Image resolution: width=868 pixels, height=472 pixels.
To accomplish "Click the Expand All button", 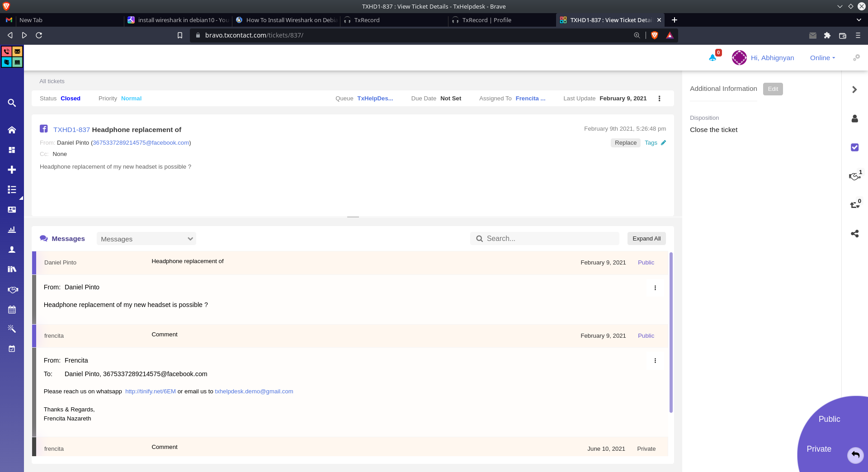I will tap(646, 239).
